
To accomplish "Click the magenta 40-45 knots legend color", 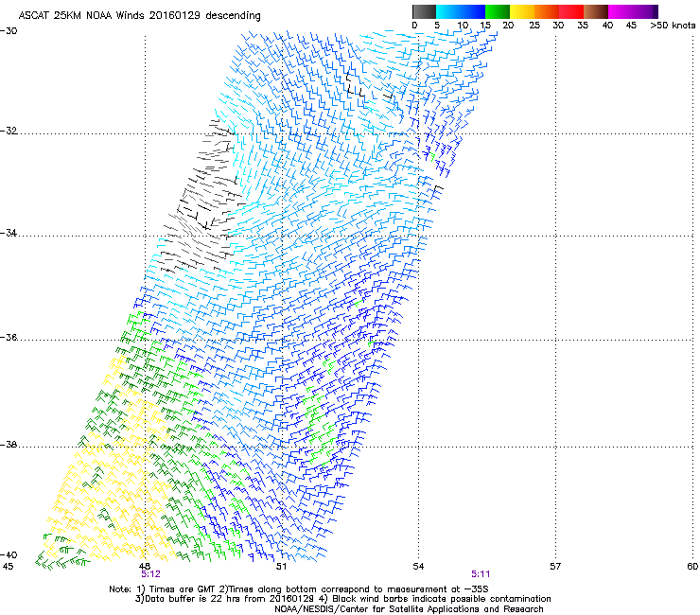I will click(x=621, y=11).
